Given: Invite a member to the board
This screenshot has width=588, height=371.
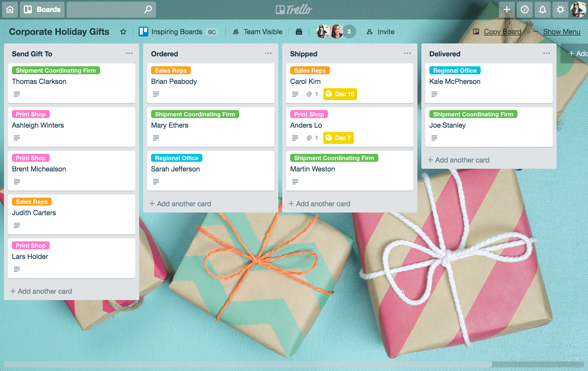Looking at the screenshot, I should click(381, 32).
